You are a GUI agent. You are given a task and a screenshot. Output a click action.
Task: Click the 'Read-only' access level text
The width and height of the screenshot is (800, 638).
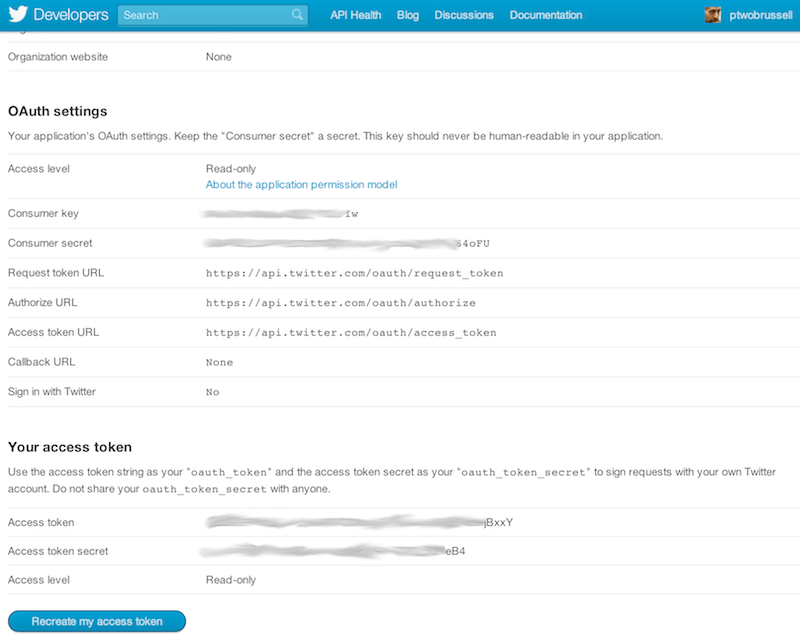tap(228, 168)
